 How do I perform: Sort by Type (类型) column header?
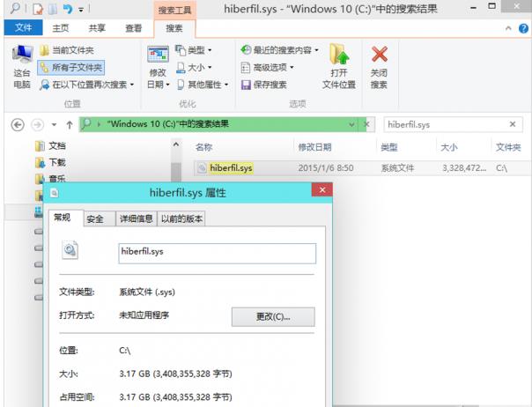point(388,147)
